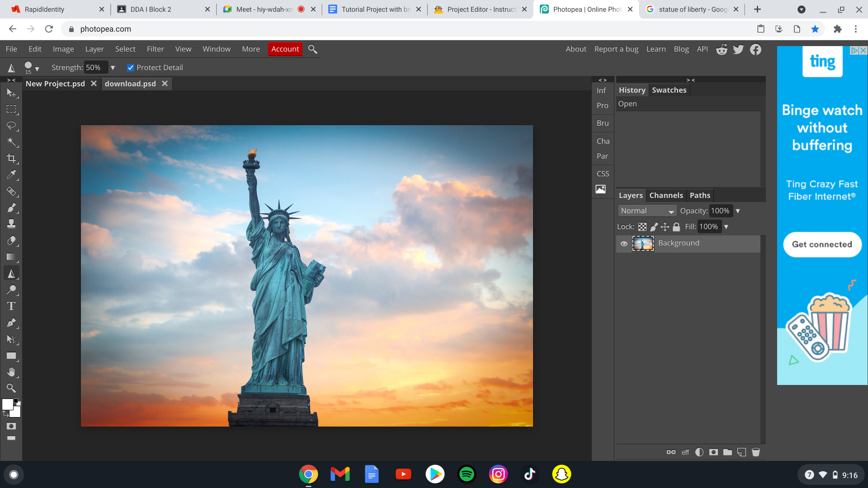868x488 pixels.
Task: Switch to the Swatches tab
Action: [669, 90]
